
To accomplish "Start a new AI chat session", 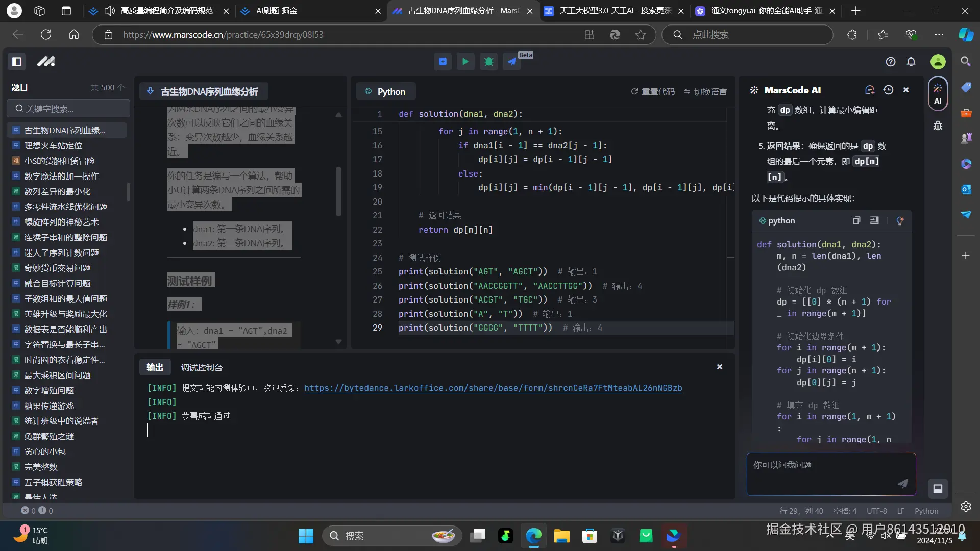I will pos(870,90).
